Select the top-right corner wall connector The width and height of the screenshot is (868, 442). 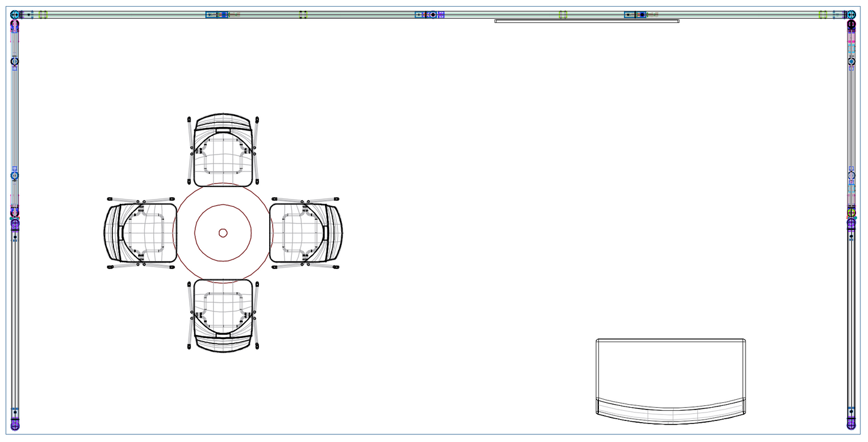tap(851, 14)
